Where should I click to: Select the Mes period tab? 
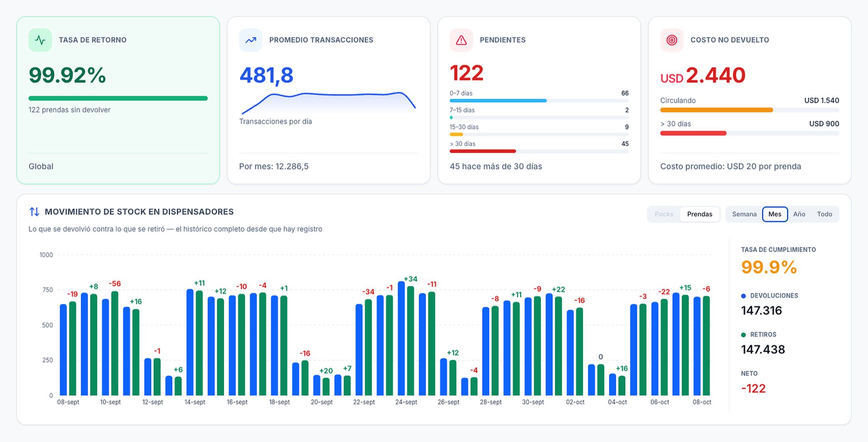point(775,214)
